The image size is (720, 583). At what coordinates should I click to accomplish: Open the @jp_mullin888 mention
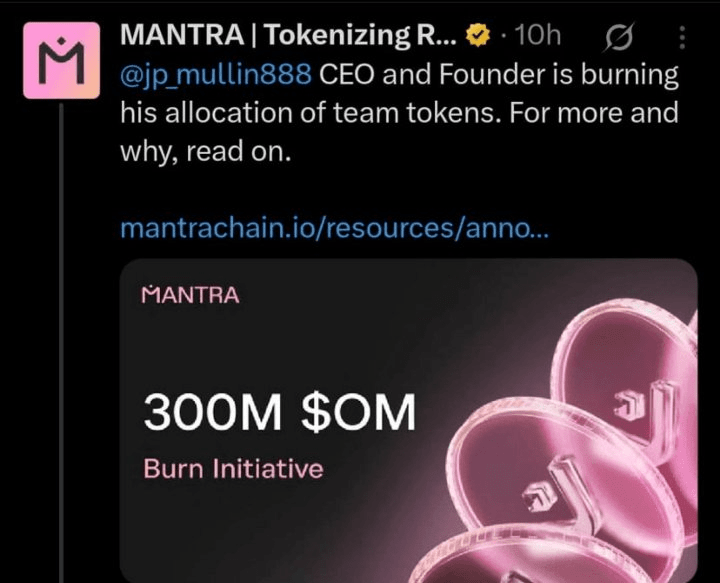pyautogui.click(x=216, y=76)
